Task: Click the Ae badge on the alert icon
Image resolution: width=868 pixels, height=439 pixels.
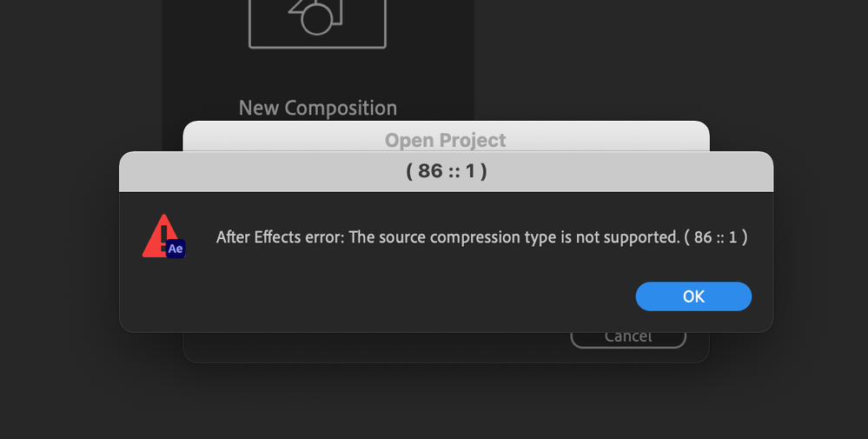Action: click(x=176, y=249)
